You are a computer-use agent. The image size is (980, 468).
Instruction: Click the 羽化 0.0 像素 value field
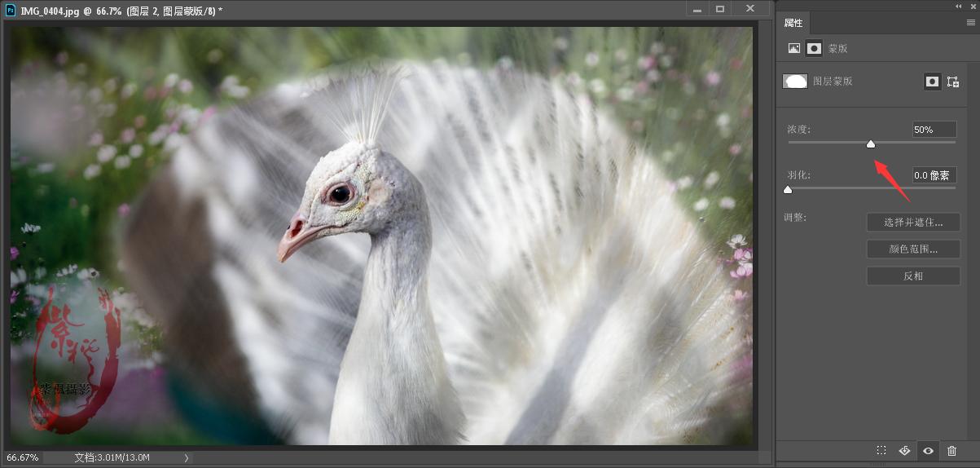tap(934, 175)
